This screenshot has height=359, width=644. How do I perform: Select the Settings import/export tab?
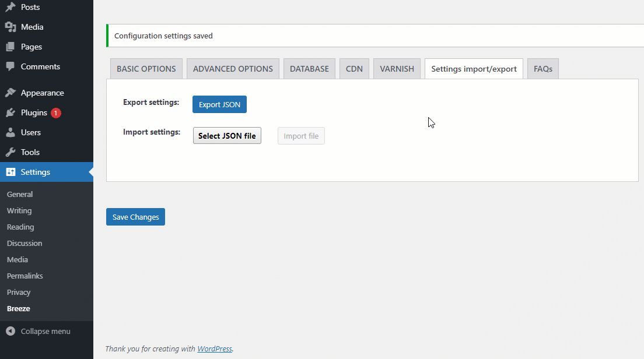tap(474, 69)
